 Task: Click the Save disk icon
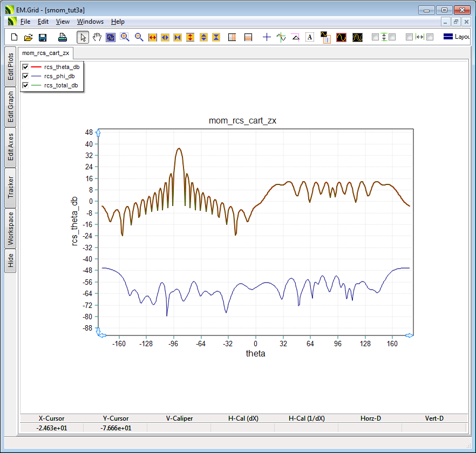coord(43,37)
